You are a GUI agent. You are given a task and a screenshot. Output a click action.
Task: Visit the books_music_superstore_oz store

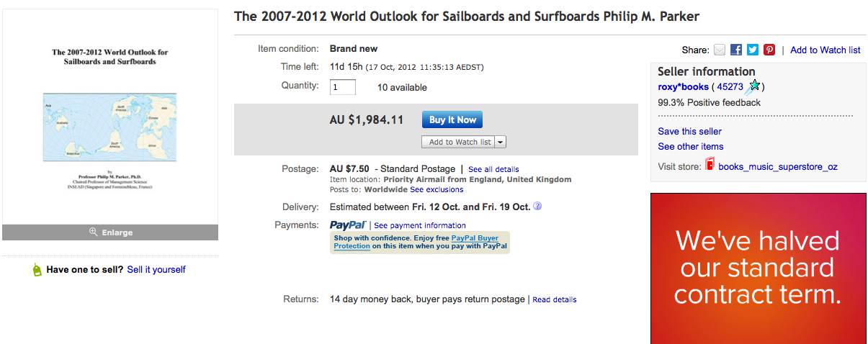777,166
